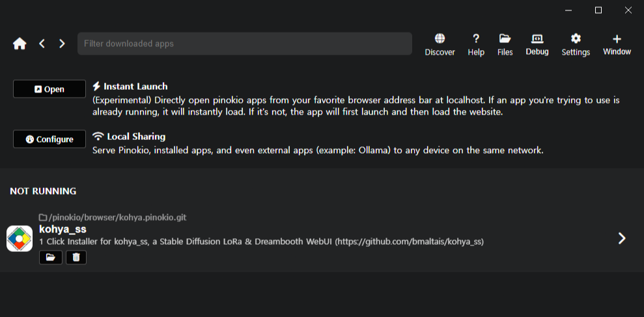644x317 pixels.
Task: Click the kohya_ss 1 Click Installer description
Action: click(261, 242)
